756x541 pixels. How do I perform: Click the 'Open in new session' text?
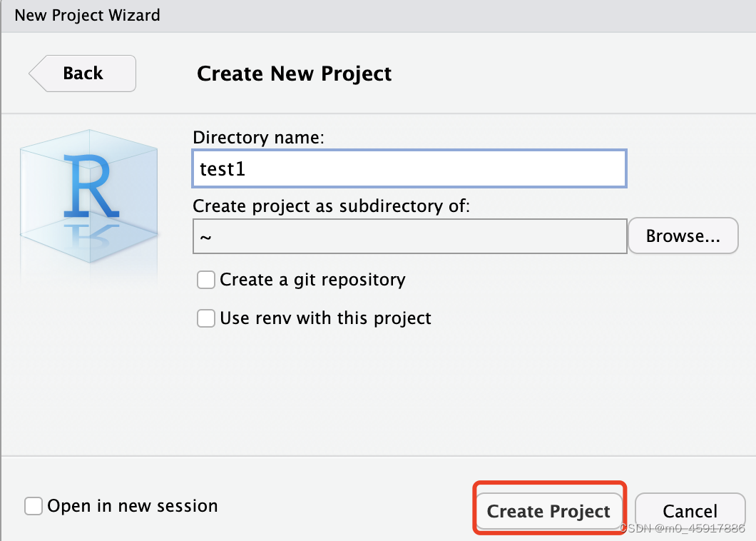[132, 506]
